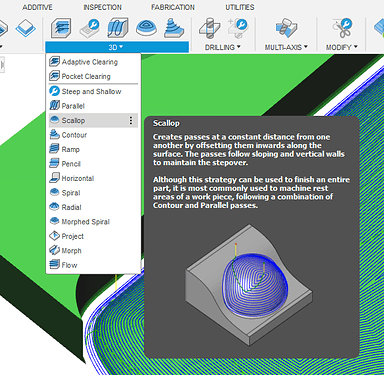Click the Modify scissors icon
Image resolution: width=384 pixels, height=375 pixels.
(342, 28)
